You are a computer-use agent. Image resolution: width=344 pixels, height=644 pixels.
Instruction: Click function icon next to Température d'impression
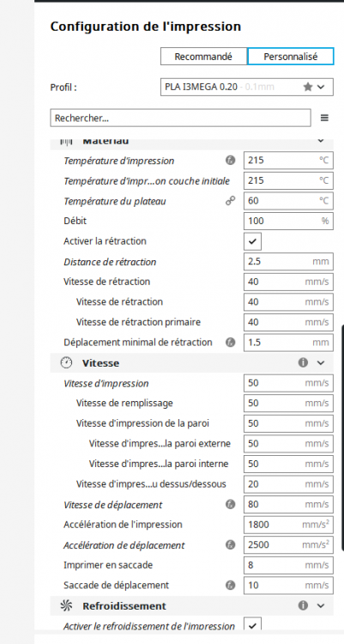tap(231, 161)
